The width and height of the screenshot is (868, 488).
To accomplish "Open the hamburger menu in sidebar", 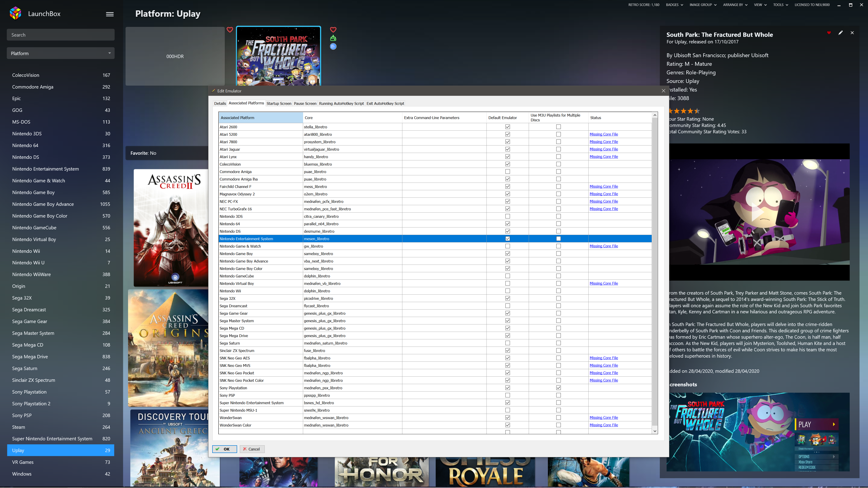I will (110, 14).
